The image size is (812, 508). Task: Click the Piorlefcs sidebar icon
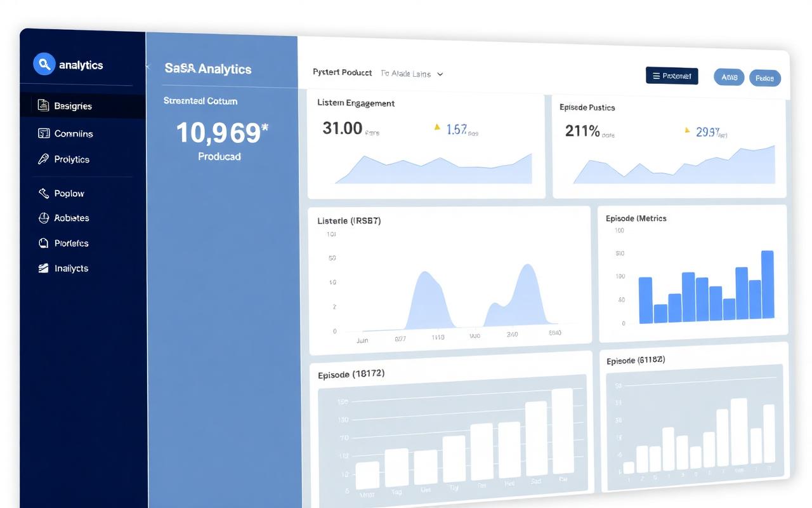(44, 243)
